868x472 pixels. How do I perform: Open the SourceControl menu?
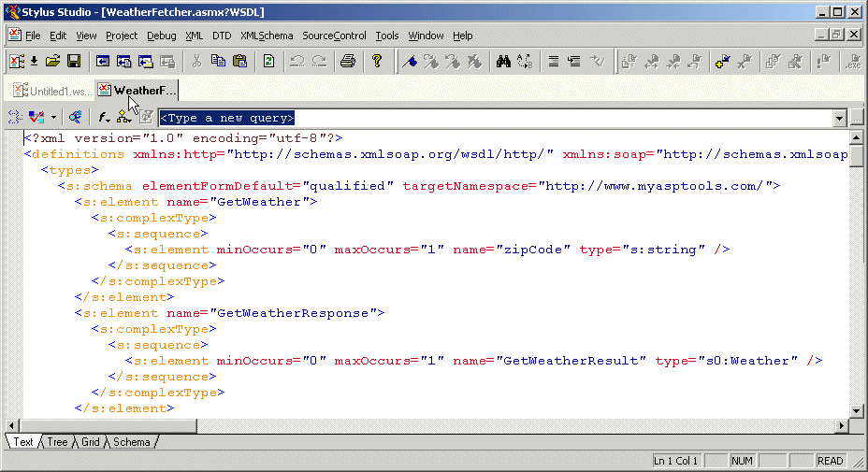pos(334,36)
